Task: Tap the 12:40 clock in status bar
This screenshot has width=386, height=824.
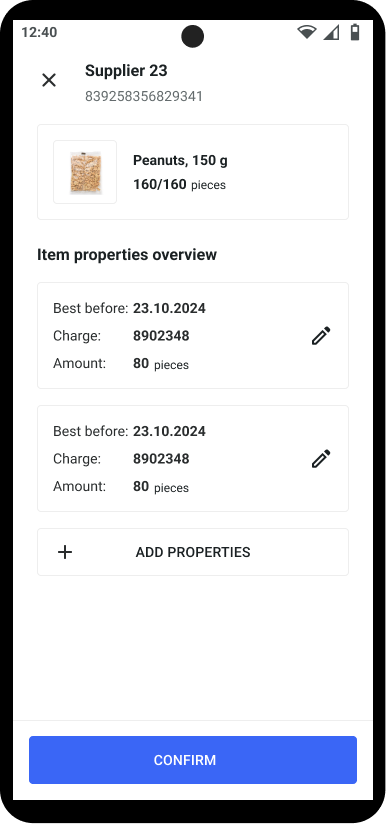Action: pyautogui.click(x=39, y=33)
